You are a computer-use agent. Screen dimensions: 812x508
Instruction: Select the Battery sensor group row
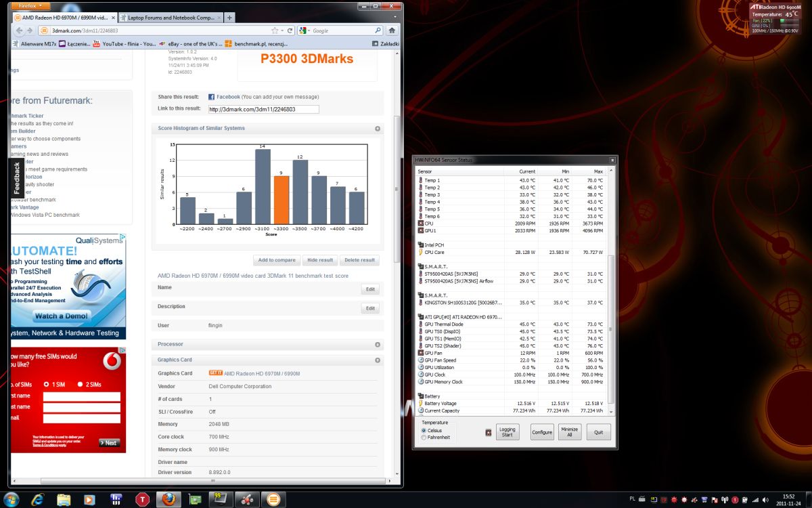(512, 396)
